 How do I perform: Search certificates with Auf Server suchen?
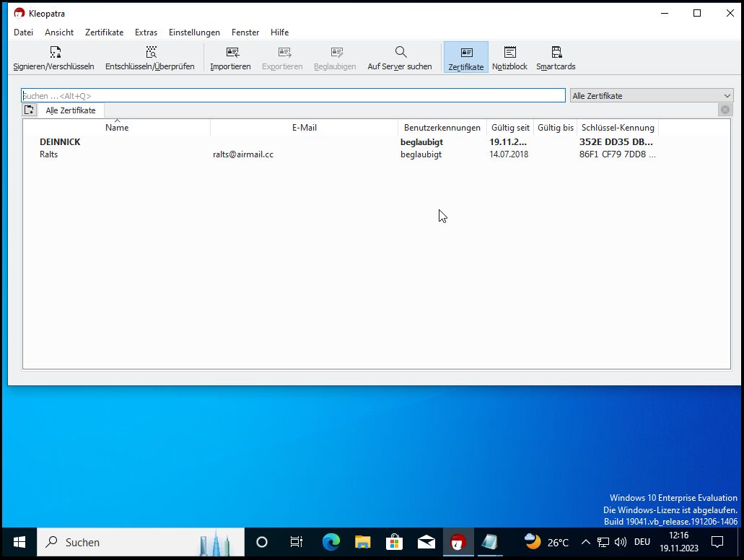[400, 58]
